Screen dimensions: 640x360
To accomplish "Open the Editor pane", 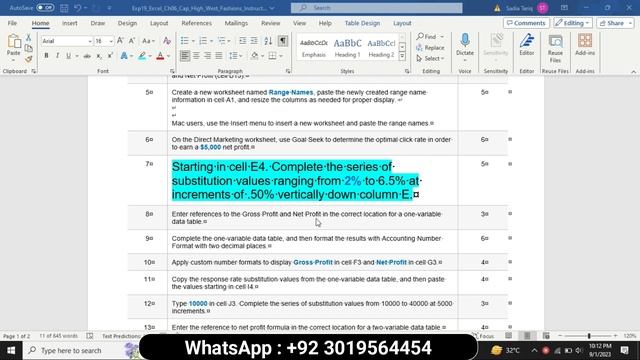I will click(527, 45).
